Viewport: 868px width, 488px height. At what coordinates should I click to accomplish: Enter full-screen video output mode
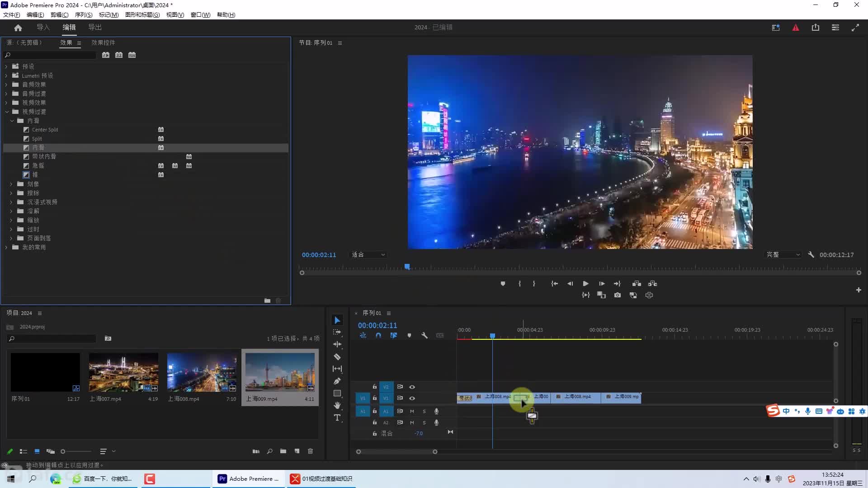click(855, 28)
